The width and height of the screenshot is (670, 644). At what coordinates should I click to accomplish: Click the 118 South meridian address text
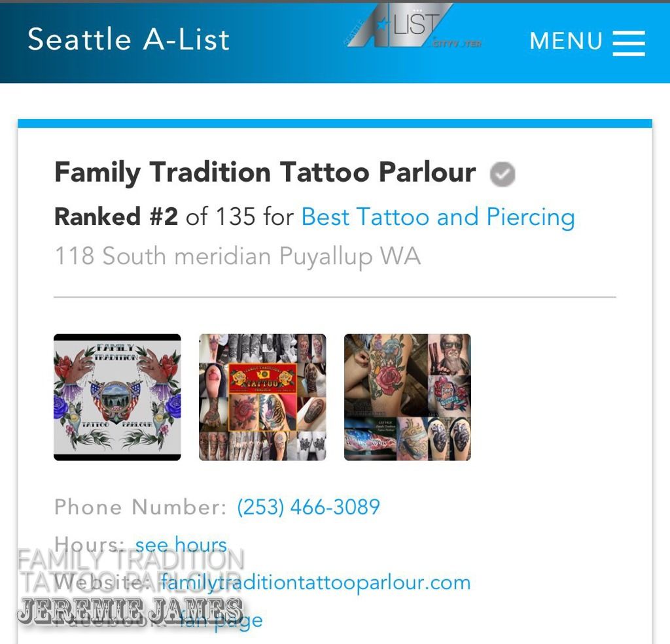coord(238,256)
